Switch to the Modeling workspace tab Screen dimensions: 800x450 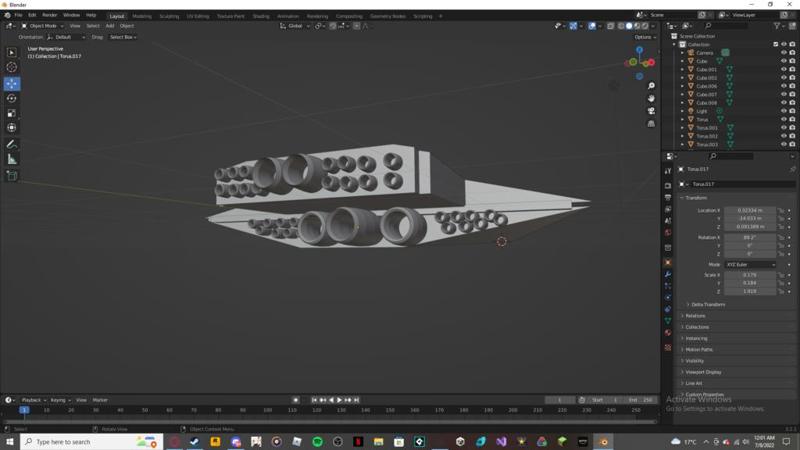[x=142, y=16]
